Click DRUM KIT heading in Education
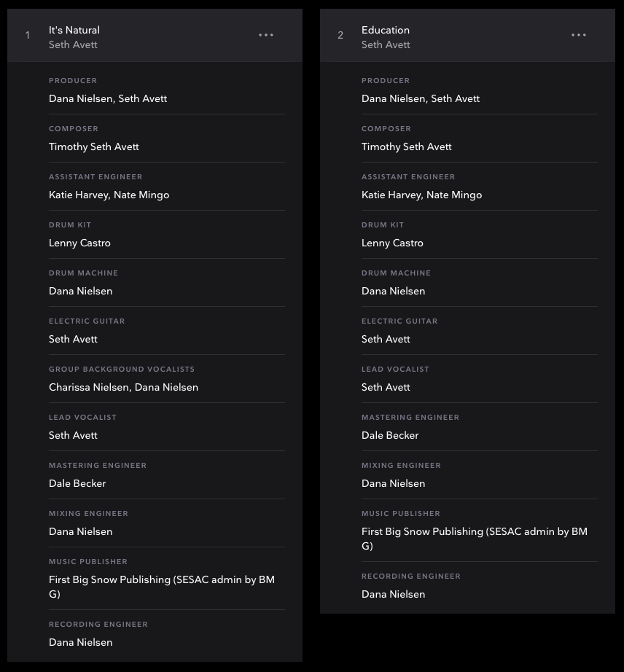Viewport: 624px width, 672px height. pos(383,225)
